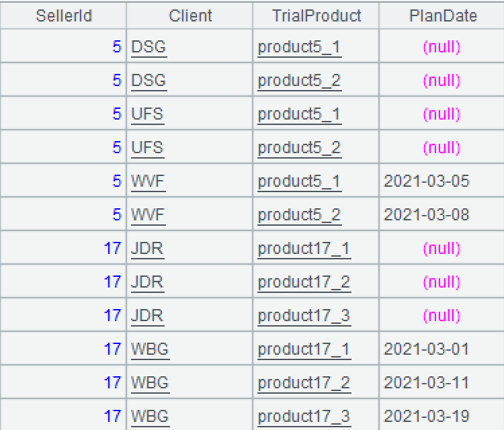504x430 pixels.
Task: Click the SellerId column header
Action: click(x=63, y=15)
